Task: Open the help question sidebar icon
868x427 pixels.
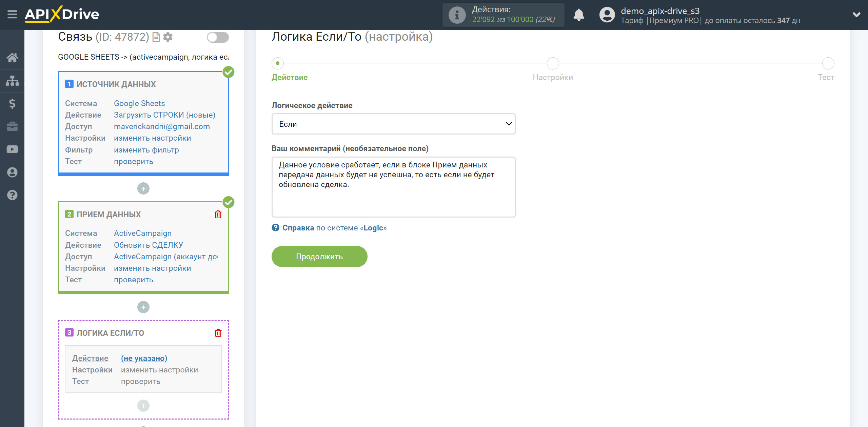Action: 12,195
